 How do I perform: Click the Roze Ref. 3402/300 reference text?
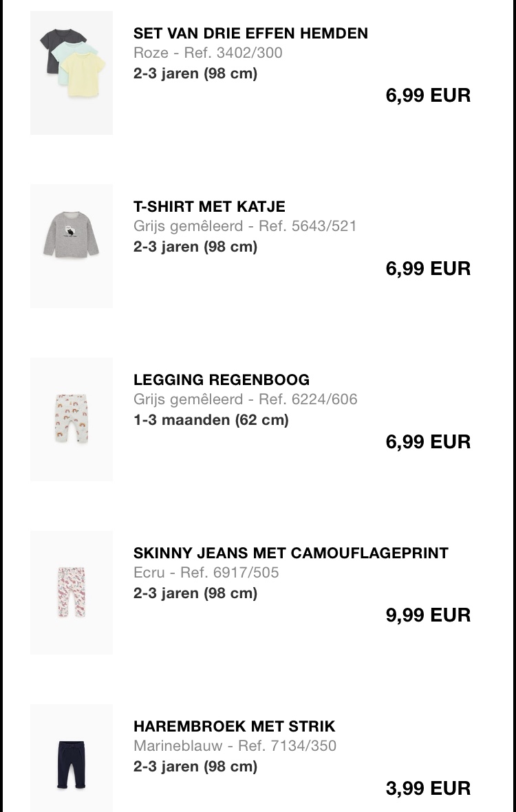coord(208,53)
